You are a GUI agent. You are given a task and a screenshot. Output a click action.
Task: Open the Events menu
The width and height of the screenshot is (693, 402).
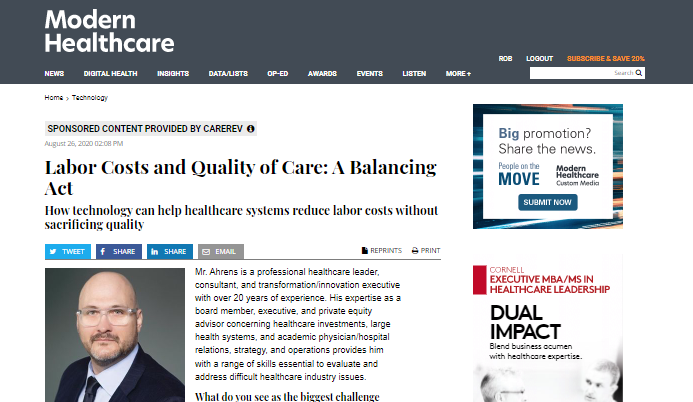click(x=369, y=74)
